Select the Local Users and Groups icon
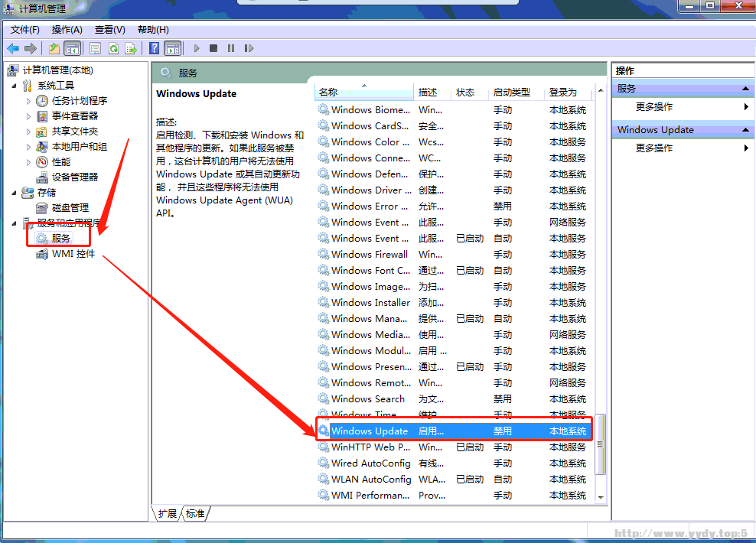Viewport: 756px width, 543px height. 42,147
